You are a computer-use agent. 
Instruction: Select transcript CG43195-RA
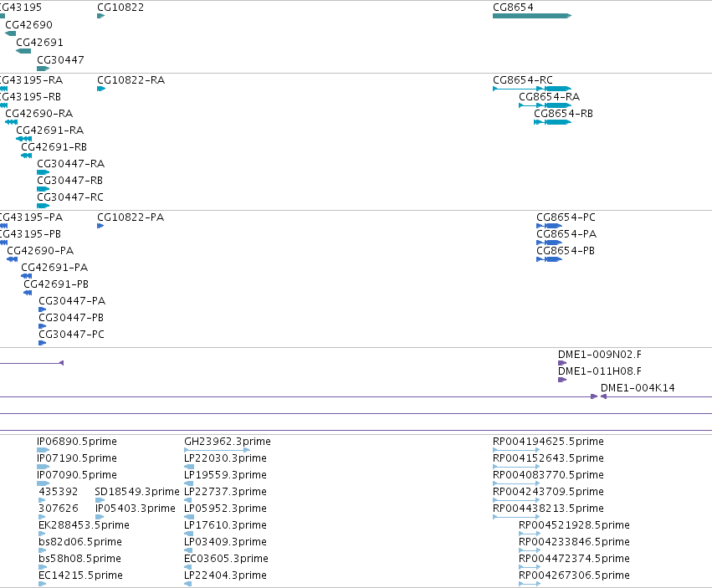coord(3,89)
